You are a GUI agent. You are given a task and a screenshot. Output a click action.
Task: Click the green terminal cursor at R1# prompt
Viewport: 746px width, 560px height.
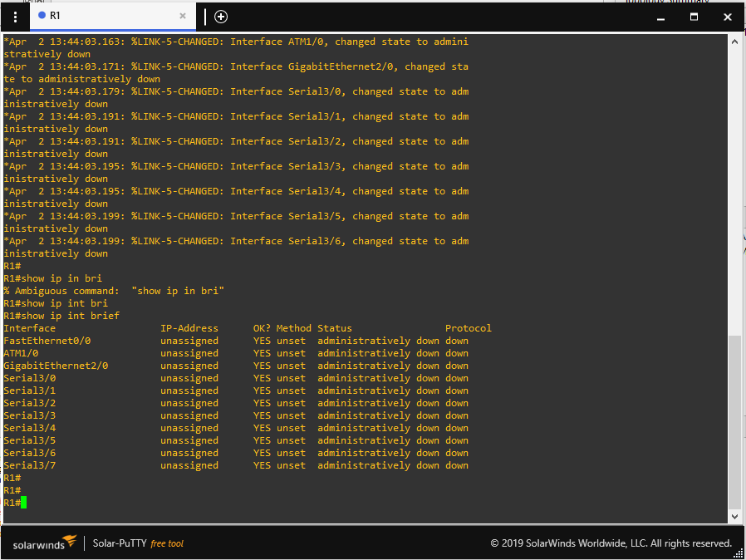(24, 503)
